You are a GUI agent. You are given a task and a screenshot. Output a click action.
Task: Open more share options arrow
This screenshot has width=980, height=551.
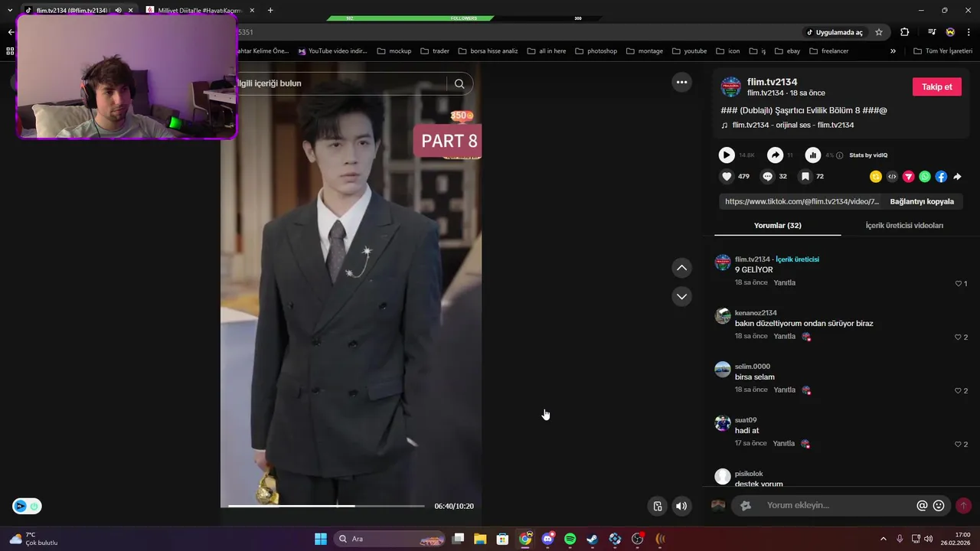click(957, 177)
